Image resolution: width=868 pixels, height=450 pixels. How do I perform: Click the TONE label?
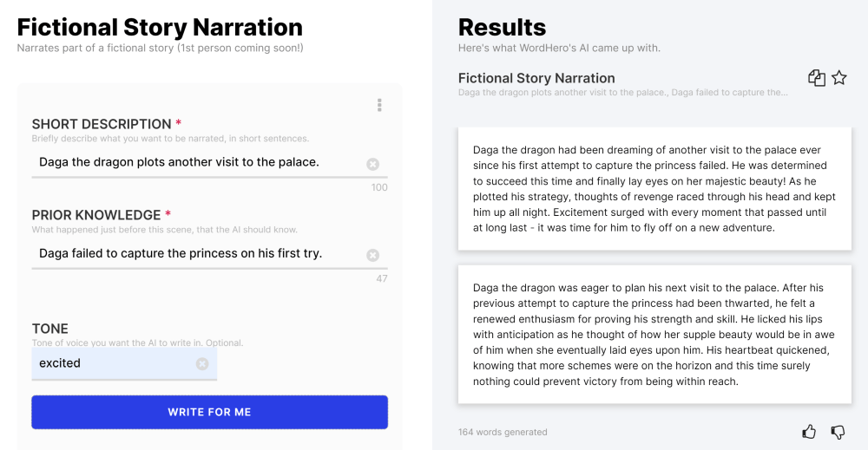tap(50, 329)
